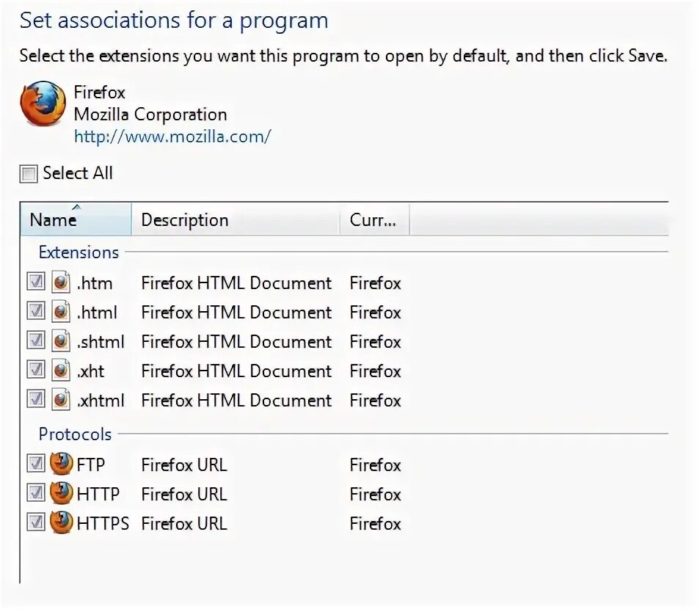Click current default Firefox in the .html row
This screenshot has height=609, width=700.
[376, 313]
